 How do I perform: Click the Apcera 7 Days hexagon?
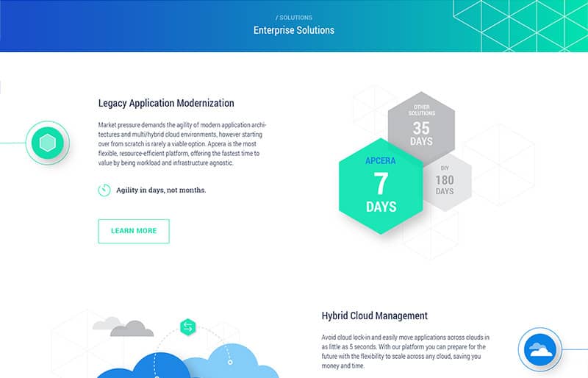[381, 186]
